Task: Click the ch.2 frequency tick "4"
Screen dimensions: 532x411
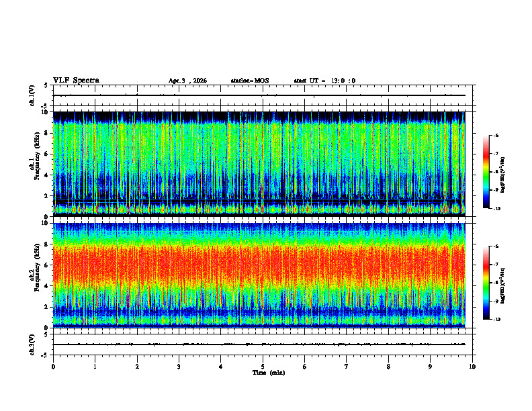Action: [47, 286]
